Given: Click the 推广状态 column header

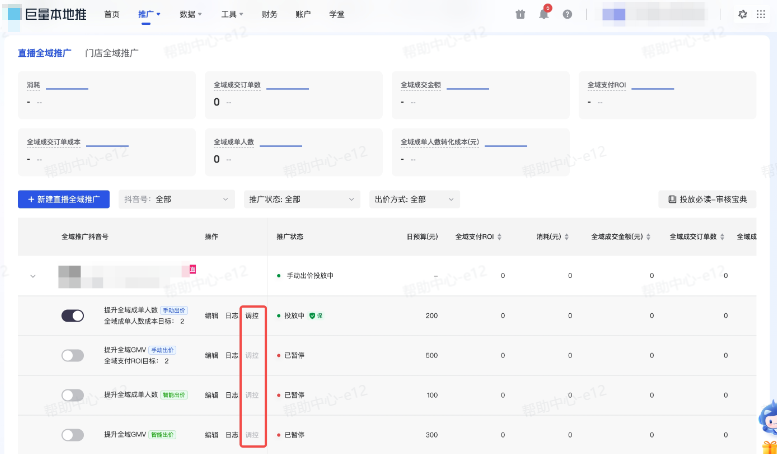Looking at the screenshot, I should 290,237.
